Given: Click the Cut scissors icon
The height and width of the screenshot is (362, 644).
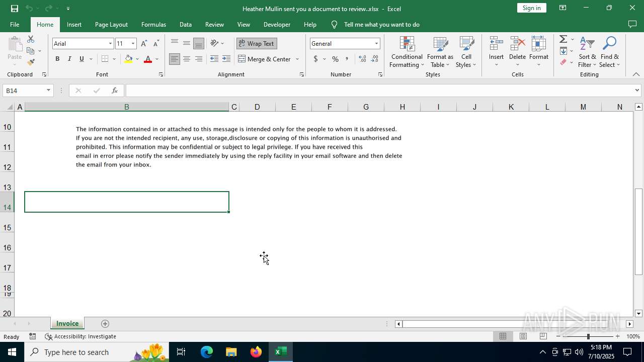Looking at the screenshot, I should click(x=31, y=39).
